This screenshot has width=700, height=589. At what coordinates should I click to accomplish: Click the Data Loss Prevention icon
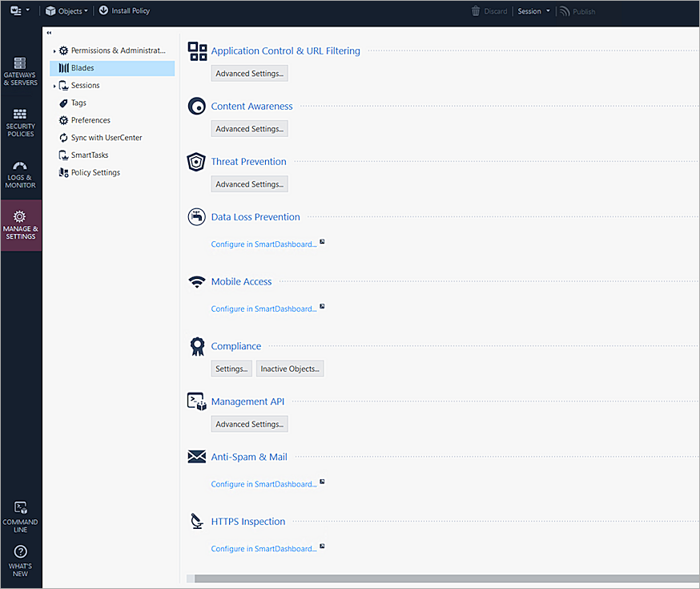(196, 216)
